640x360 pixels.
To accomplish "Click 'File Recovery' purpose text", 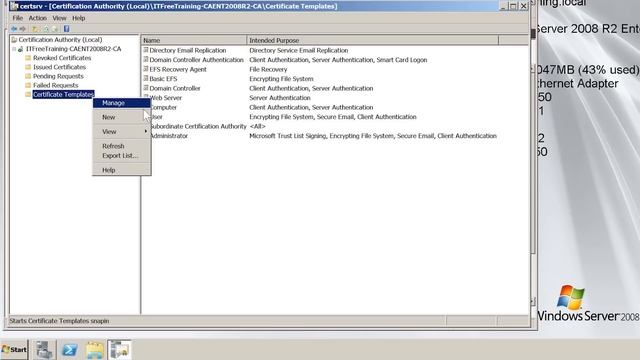I will click(268, 69).
